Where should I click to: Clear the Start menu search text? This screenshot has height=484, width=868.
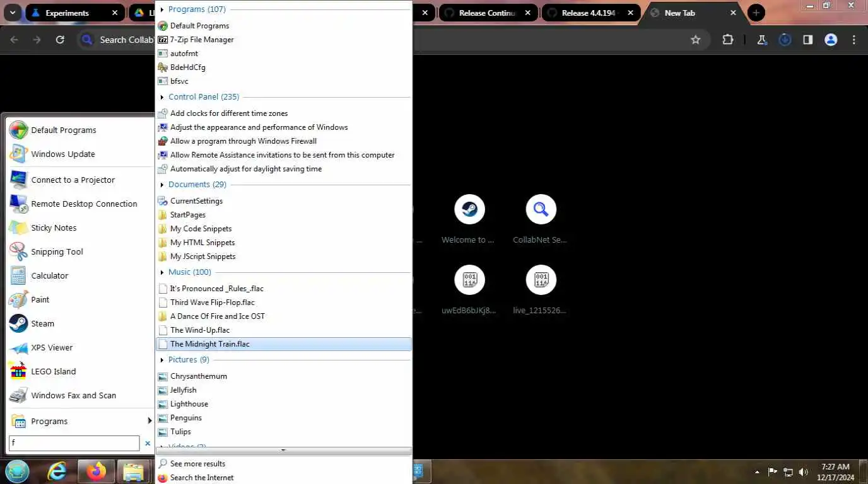148,444
